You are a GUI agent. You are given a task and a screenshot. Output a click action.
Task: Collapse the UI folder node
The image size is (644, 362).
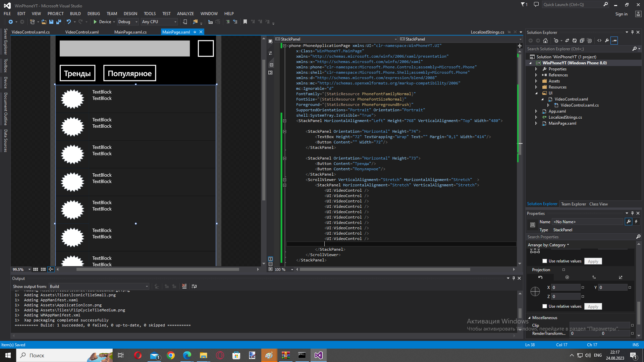click(536, 93)
